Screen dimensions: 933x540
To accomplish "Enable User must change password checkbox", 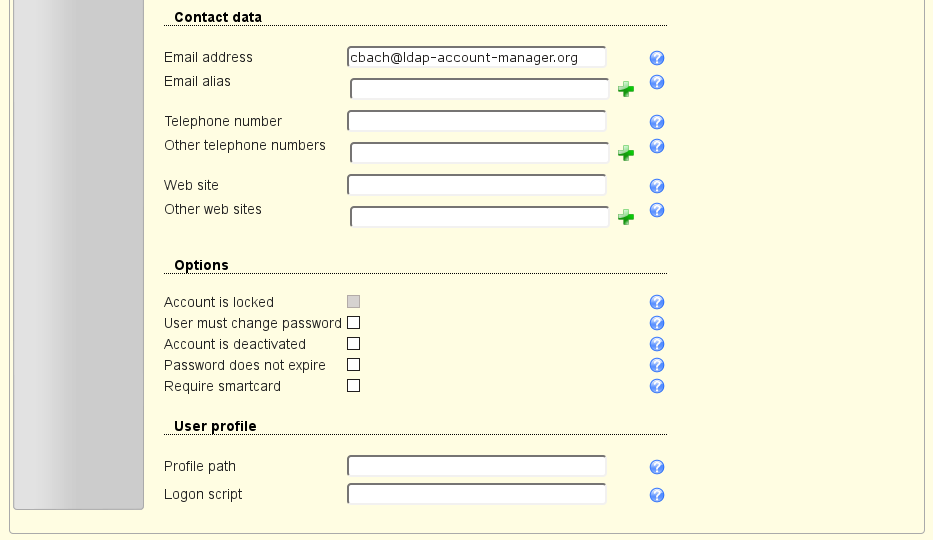I will tap(354, 323).
